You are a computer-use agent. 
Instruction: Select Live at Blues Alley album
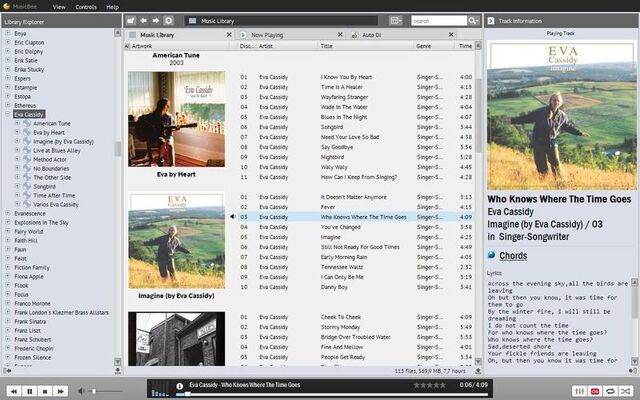57,151
